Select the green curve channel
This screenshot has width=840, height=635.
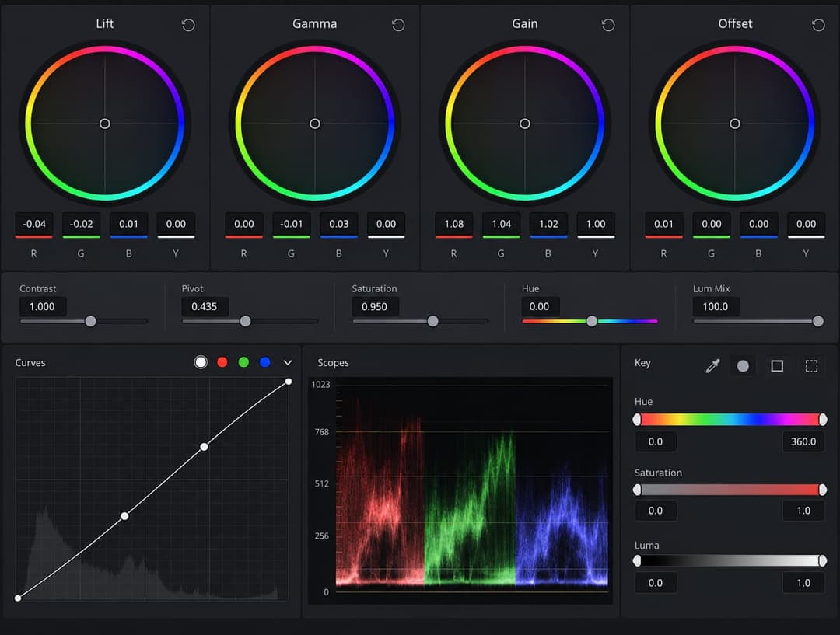coord(243,362)
